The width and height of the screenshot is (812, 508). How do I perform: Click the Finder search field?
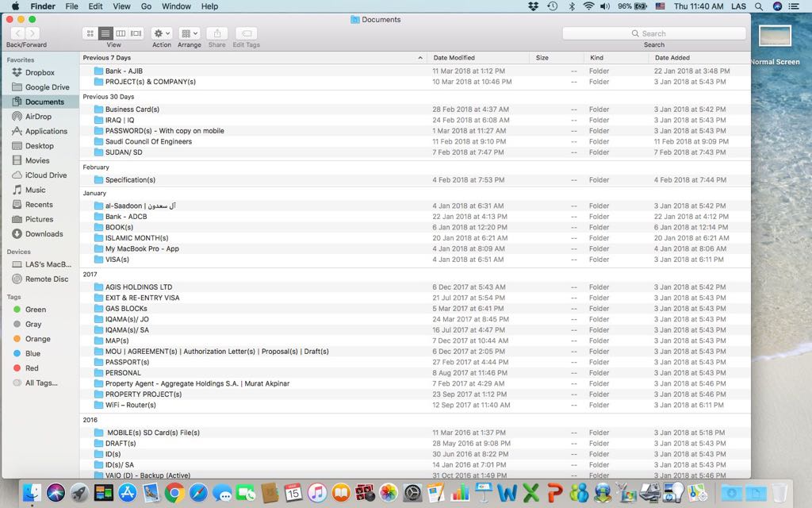coord(654,33)
